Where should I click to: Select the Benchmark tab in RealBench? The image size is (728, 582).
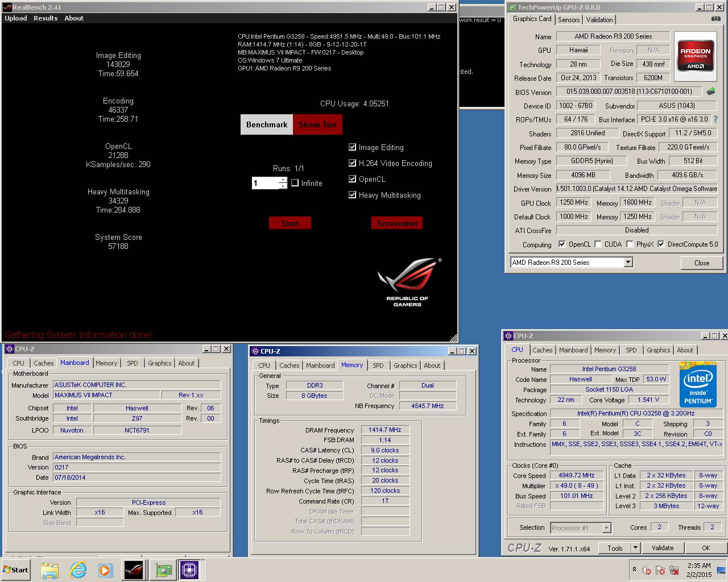267,124
